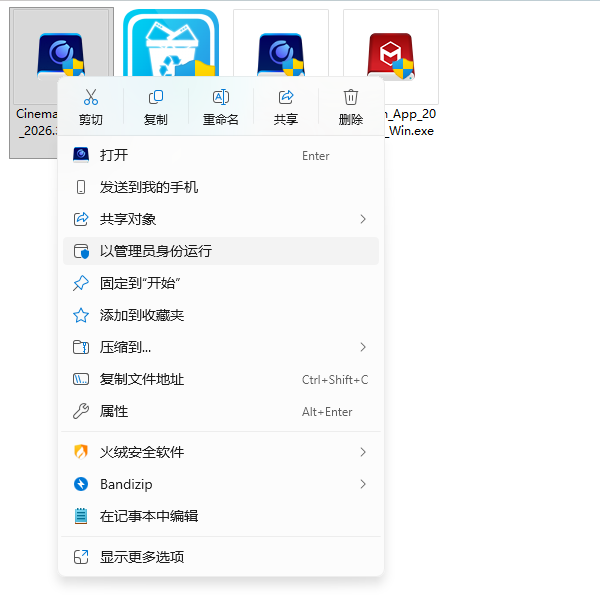Click the Copy (复制) icon

(156, 97)
